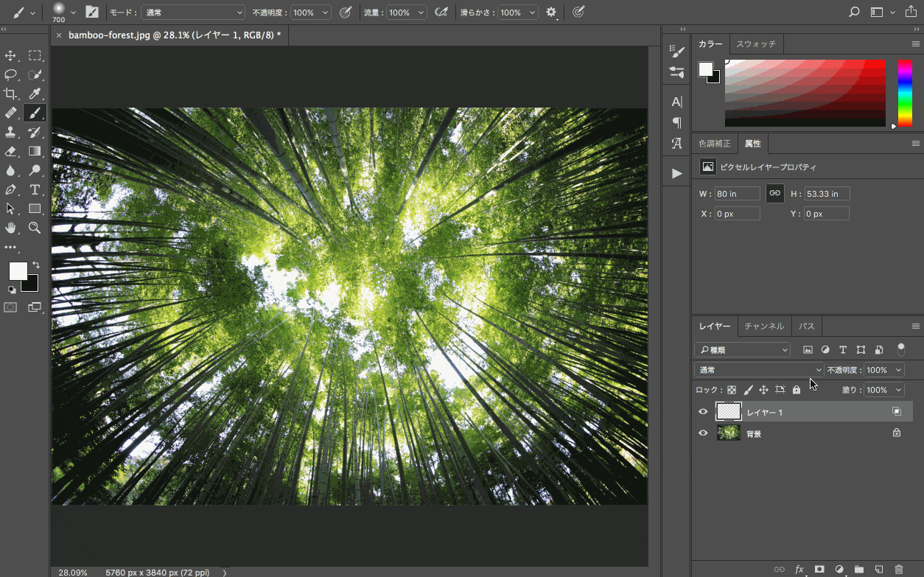
Task: Toggle lock image pixels brush icon
Action: (x=748, y=390)
